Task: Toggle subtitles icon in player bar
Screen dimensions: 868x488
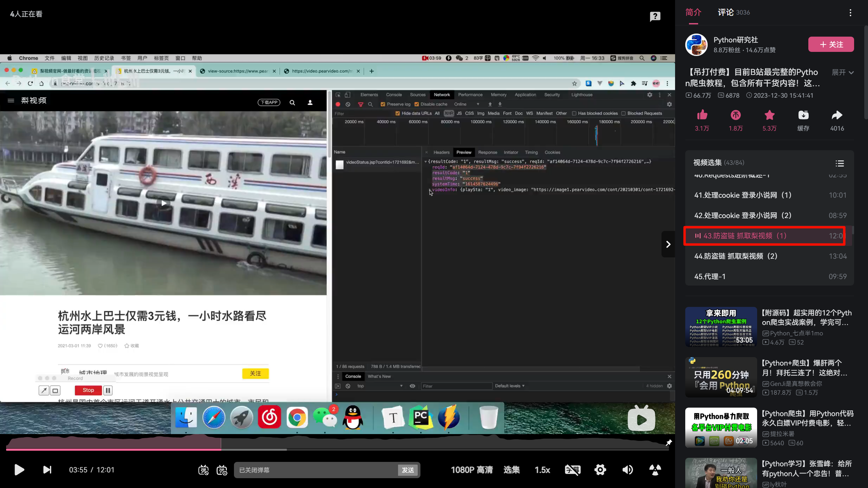Action: coord(573,470)
